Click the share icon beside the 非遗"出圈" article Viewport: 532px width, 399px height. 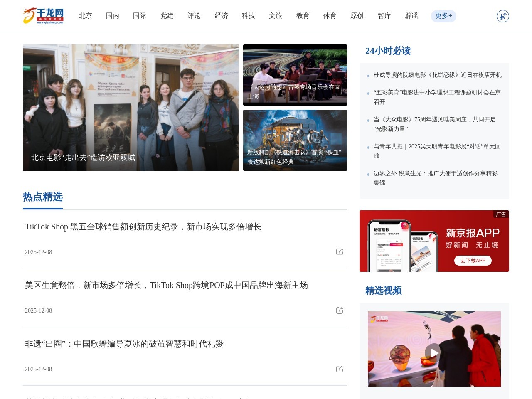pos(340,369)
